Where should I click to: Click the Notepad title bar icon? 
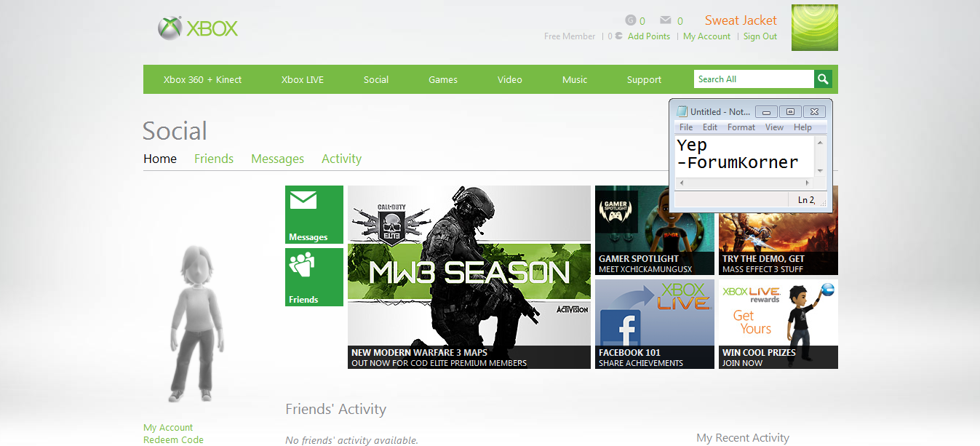[x=682, y=111]
